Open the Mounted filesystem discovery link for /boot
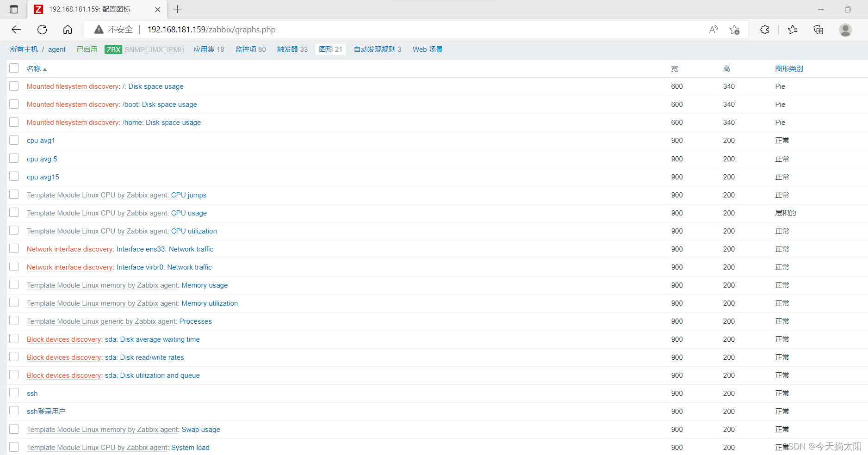This screenshot has height=455, width=868. coord(73,105)
